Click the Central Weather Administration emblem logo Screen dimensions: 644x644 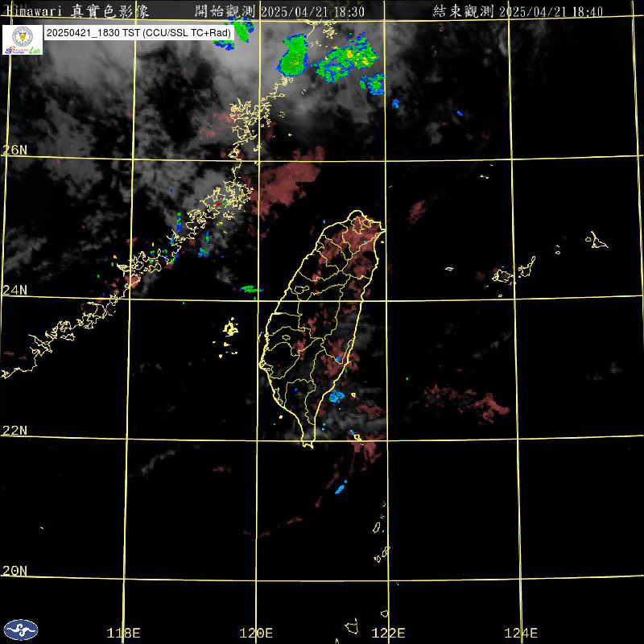(21, 630)
